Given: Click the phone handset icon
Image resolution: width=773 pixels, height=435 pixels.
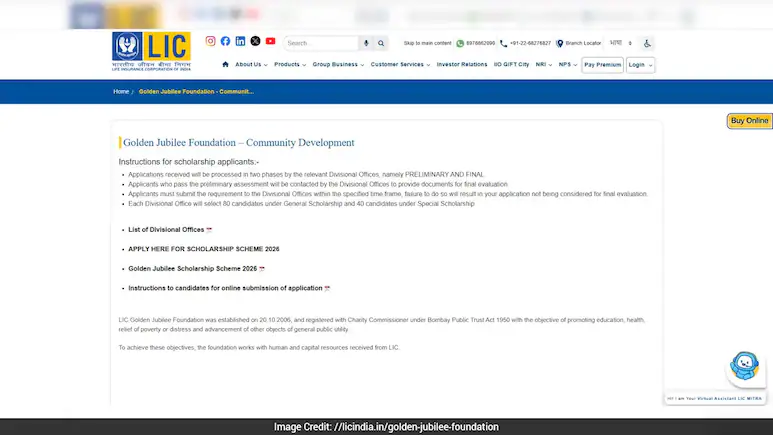Looking at the screenshot, I should [x=503, y=43].
